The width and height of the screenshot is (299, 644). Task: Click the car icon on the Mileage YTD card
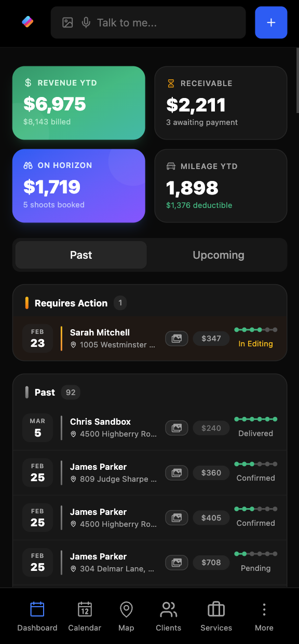(x=171, y=166)
